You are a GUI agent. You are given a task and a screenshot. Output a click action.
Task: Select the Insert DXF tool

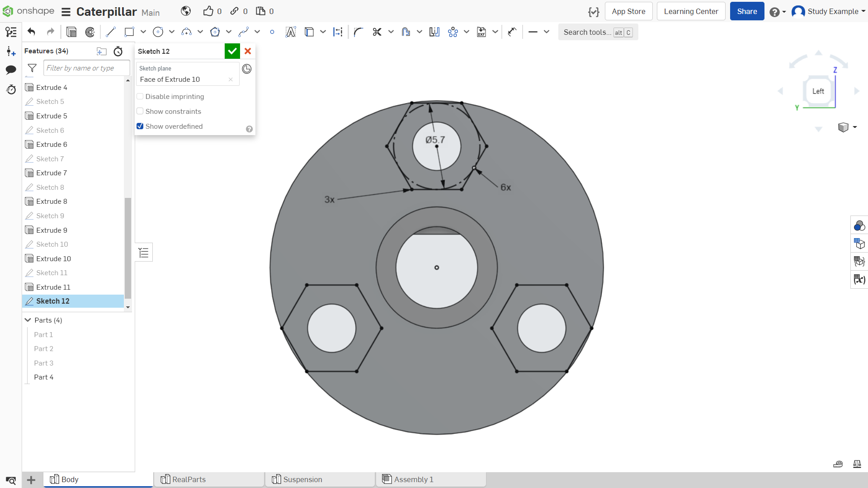(481, 32)
